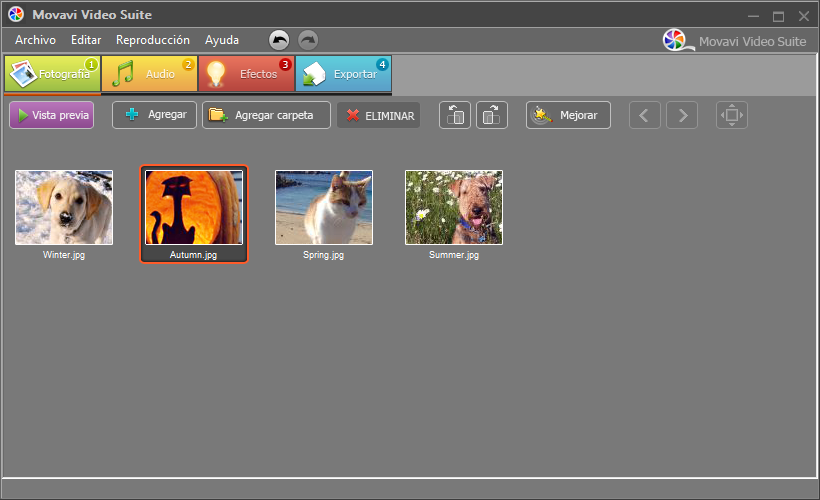Switch to the Audio tab

[x=150, y=74]
